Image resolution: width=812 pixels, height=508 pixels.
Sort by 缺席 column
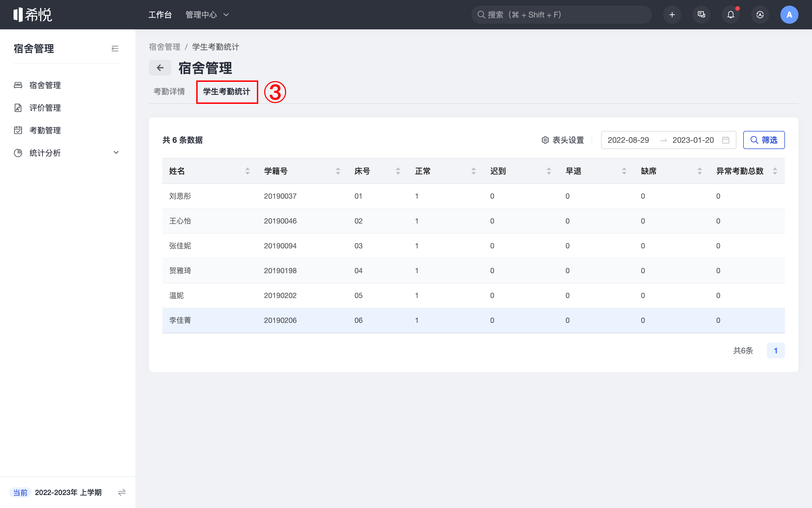pyautogui.click(x=700, y=171)
